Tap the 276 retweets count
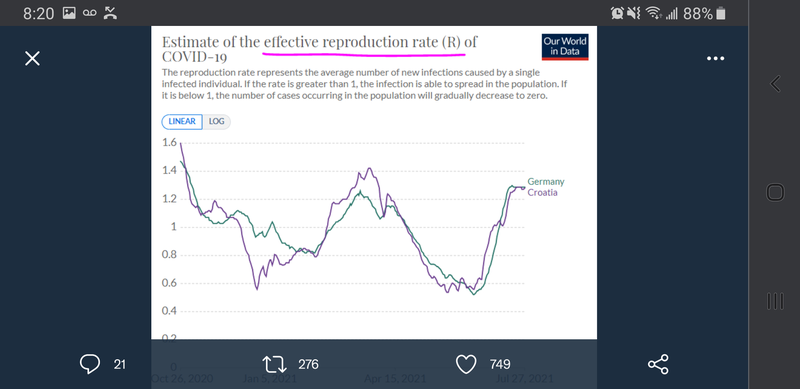Viewport: 800px width, 389px height. [308, 364]
